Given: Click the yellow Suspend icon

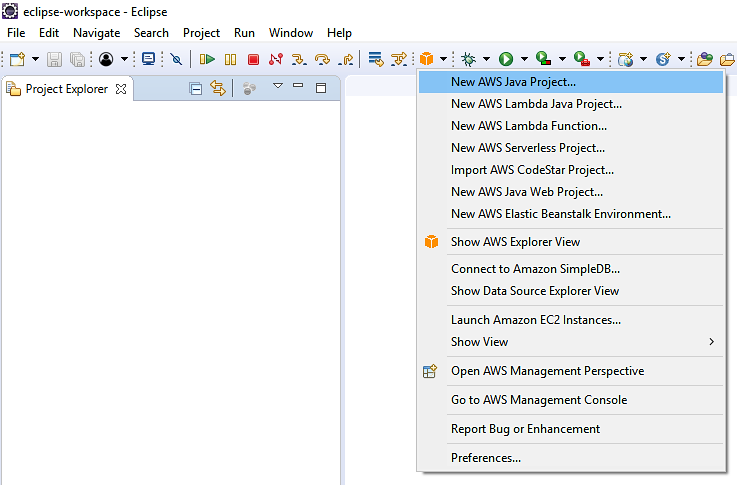Looking at the screenshot, I should pos(230,59).
